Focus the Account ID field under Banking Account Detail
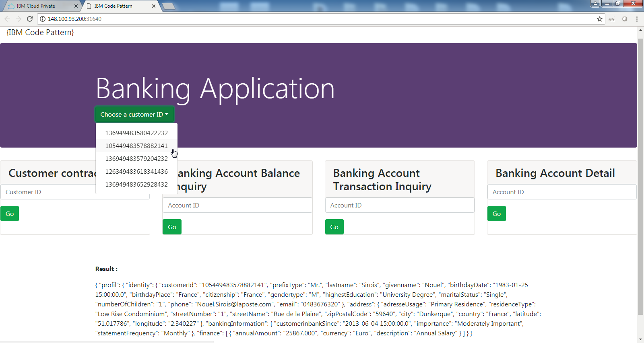The width and height of the screenshot is (644, 343). coord(562,192)
